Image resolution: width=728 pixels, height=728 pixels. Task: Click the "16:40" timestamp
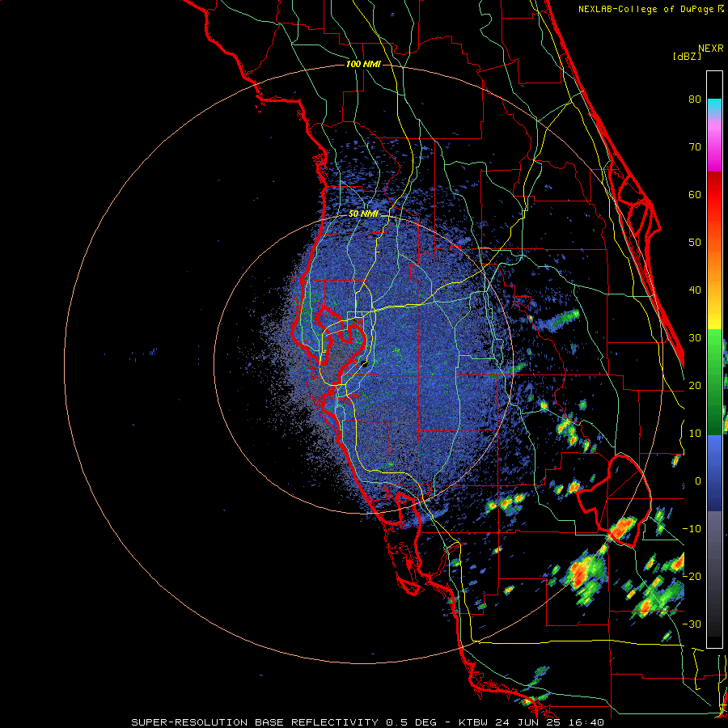(586, 722)
